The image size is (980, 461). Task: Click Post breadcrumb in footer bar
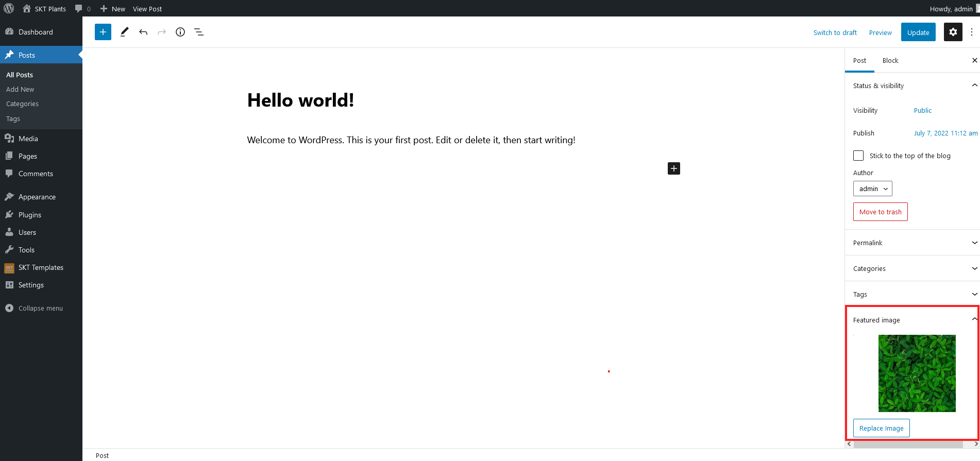(102, 455)
